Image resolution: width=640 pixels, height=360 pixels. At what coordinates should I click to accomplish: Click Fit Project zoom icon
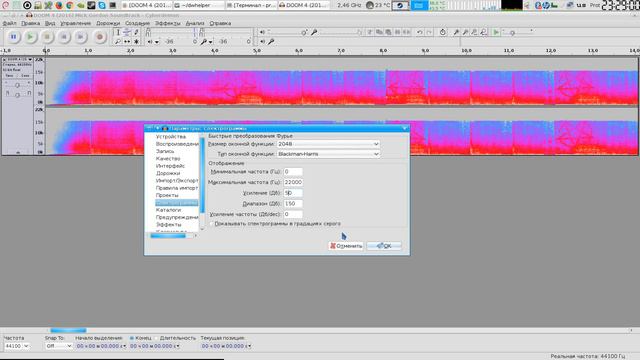click(x=484, y=32)
